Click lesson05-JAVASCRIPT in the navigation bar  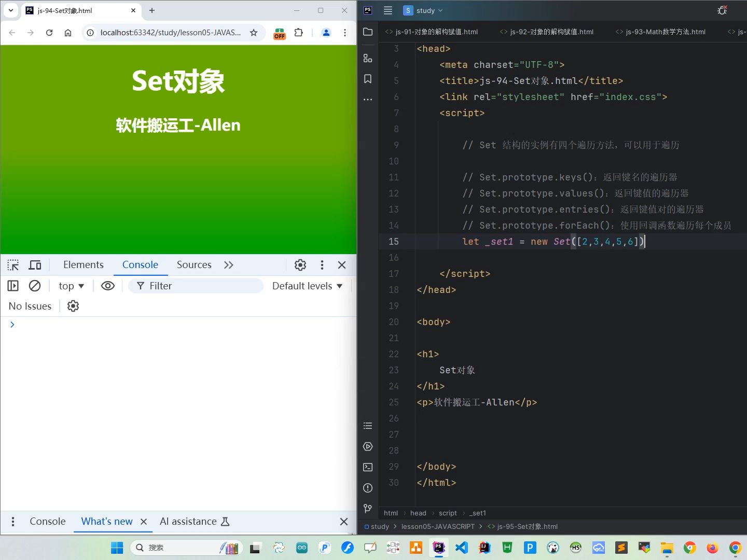(438, 526)
